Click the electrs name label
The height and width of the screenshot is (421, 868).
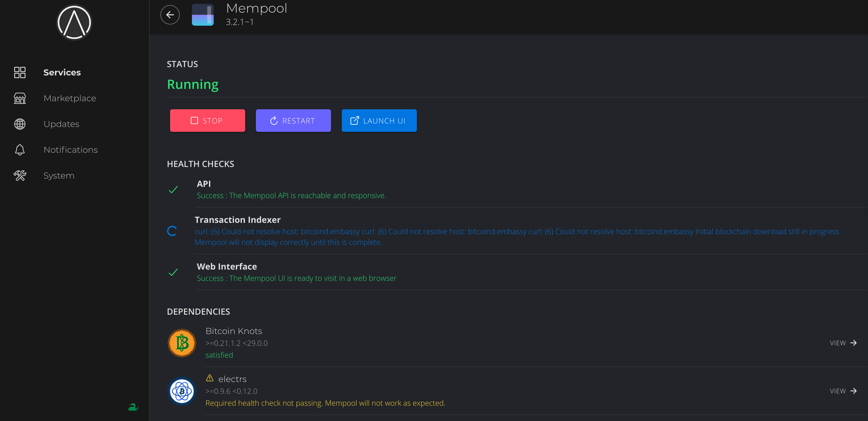tap(233, 379)
